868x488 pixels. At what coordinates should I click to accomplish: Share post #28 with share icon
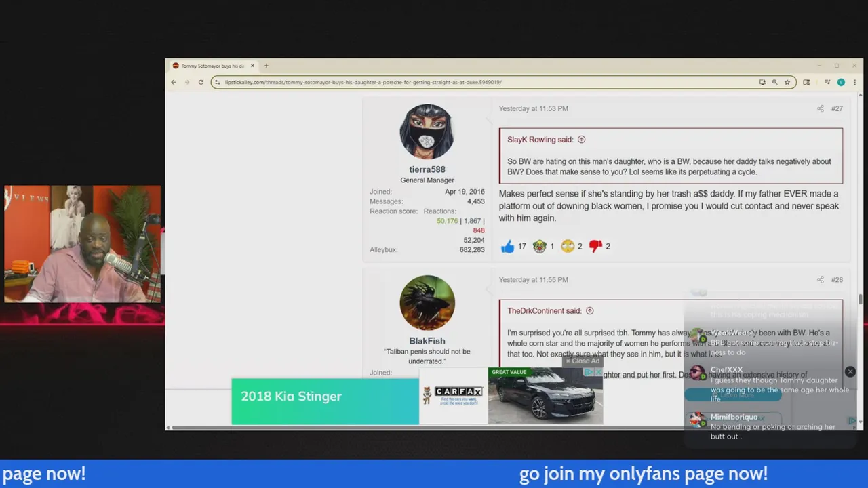(820, 279)
